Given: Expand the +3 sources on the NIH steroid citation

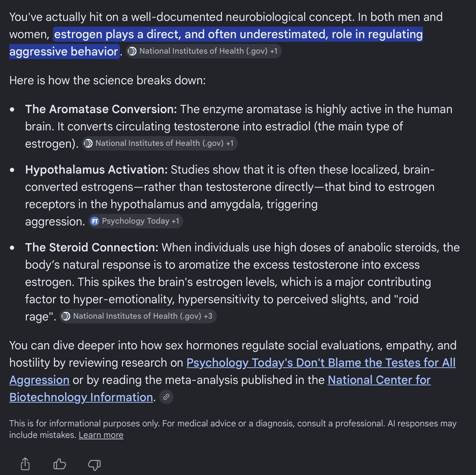Looking at the screenshot, I should [208, 316].
